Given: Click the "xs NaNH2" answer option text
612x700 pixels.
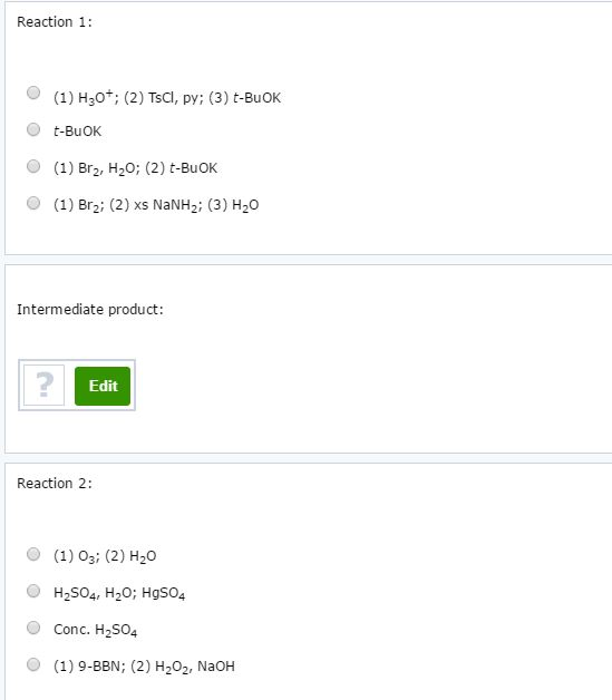Looking at the screenshot, I should [x=156, y=205].
